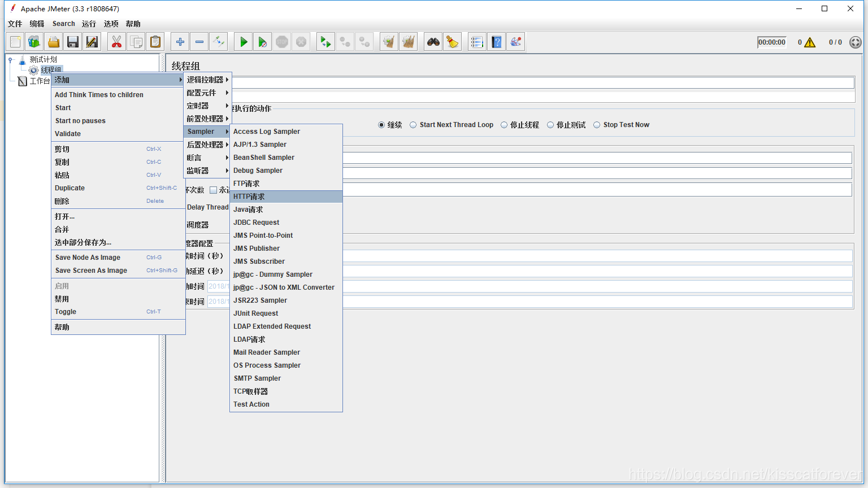Click the Save As icon
This screenshot has height=488, width=868.
coord(92,42)
